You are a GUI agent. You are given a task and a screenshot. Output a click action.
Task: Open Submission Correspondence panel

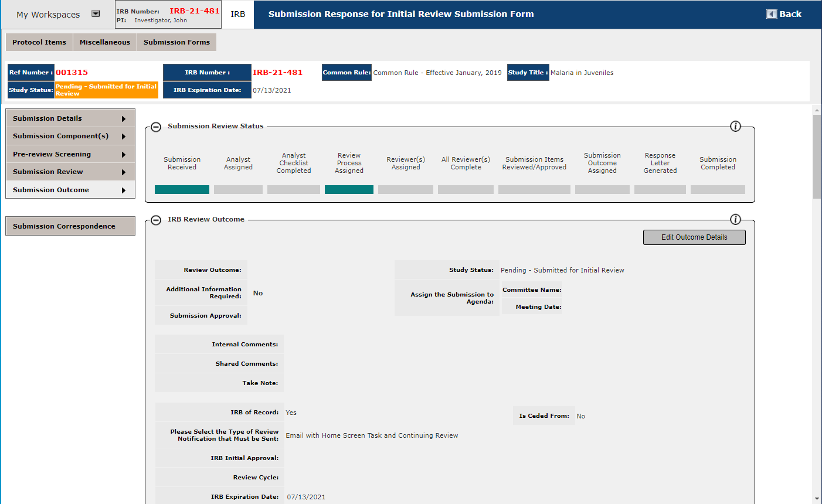click(70, 226)
